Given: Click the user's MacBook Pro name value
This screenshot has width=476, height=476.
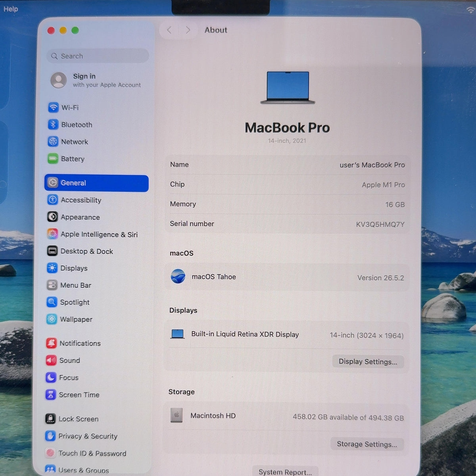Looking at the screenshot, I should pyautogui.click(x=372, y=165).
